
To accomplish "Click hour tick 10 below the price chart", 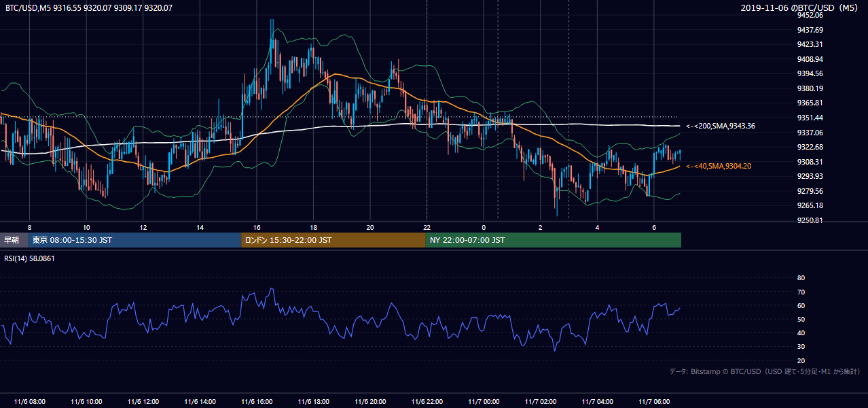I will pos(86,227).
